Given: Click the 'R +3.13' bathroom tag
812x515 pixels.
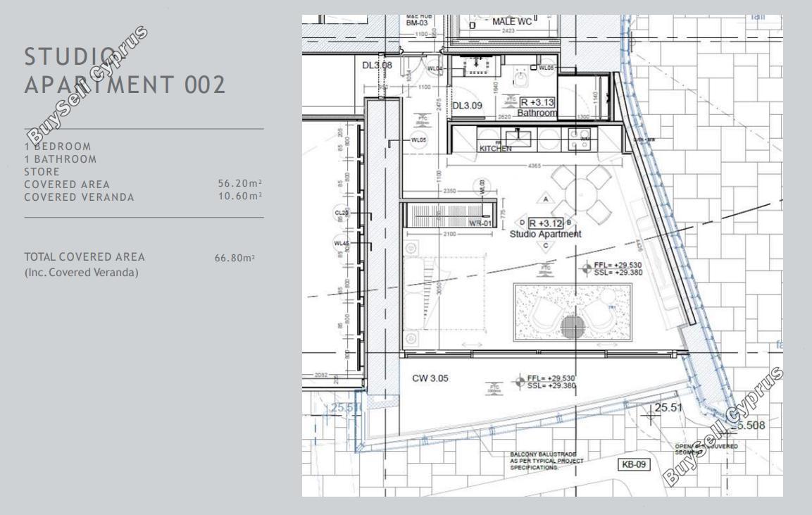Looking at the screenshot, I should [x=537, y=103].
